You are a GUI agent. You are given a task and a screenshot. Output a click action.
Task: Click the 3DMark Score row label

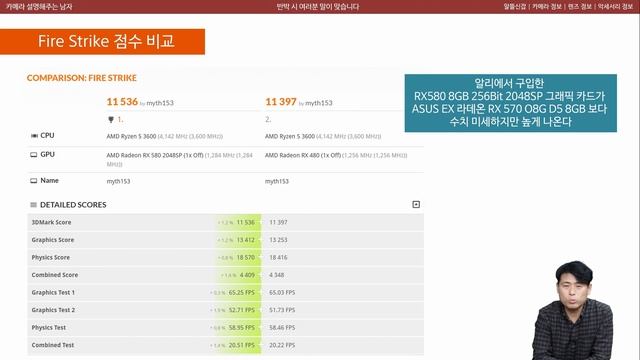coord(51,222)
